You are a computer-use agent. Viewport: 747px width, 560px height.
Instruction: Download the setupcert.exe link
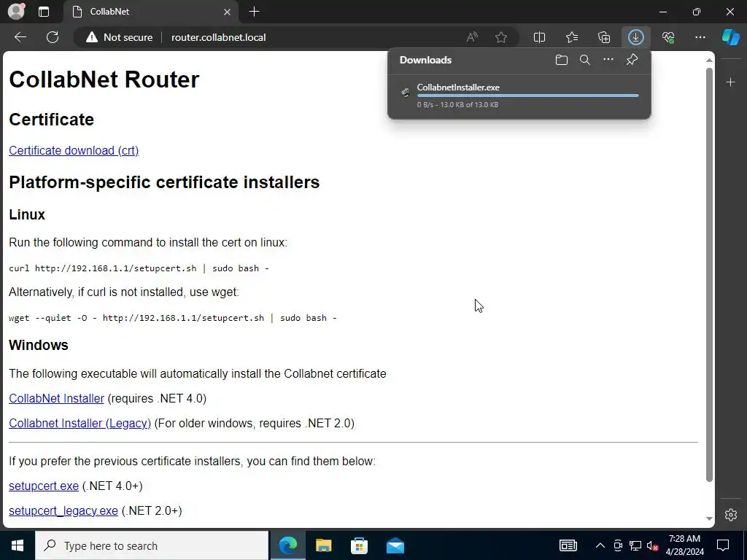pos(44,486)
